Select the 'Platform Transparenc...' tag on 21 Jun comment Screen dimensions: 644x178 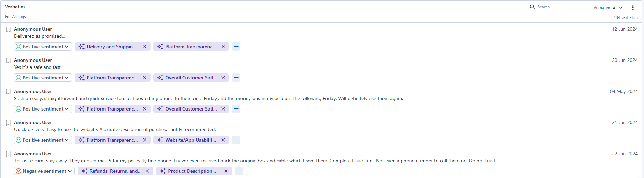112,140
